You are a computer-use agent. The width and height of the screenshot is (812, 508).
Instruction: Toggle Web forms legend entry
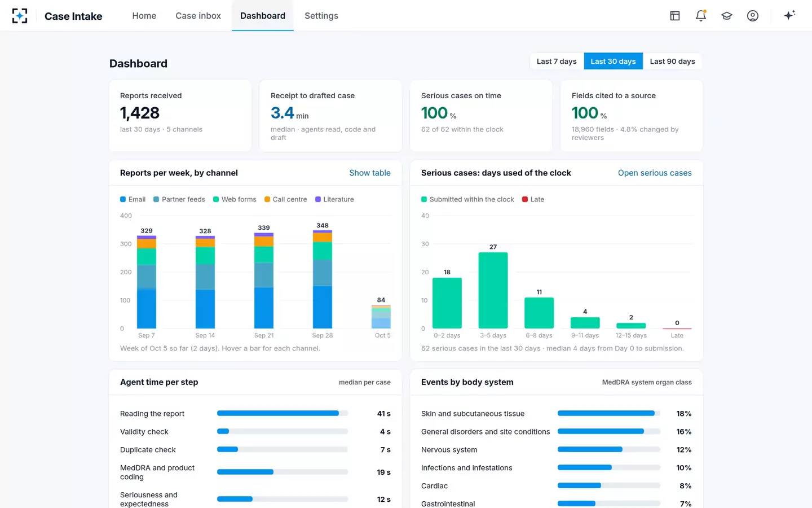pyautogui.click(x=235, y=199)
